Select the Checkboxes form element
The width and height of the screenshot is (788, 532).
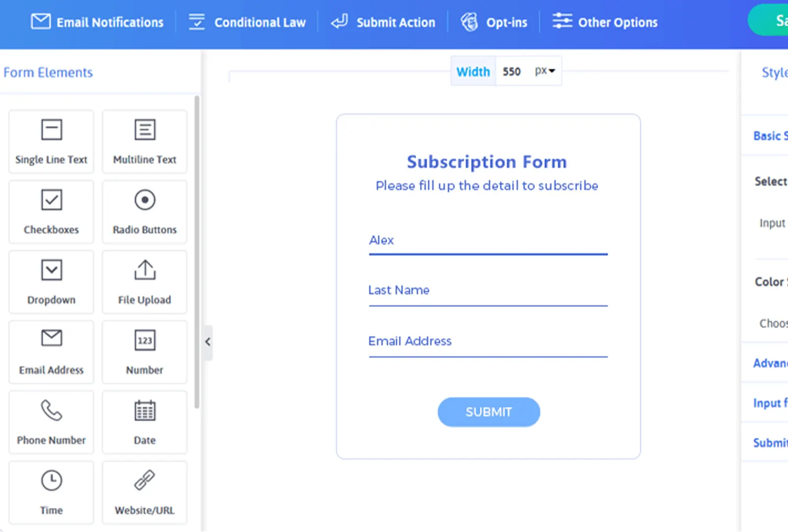tap(51, 212)
